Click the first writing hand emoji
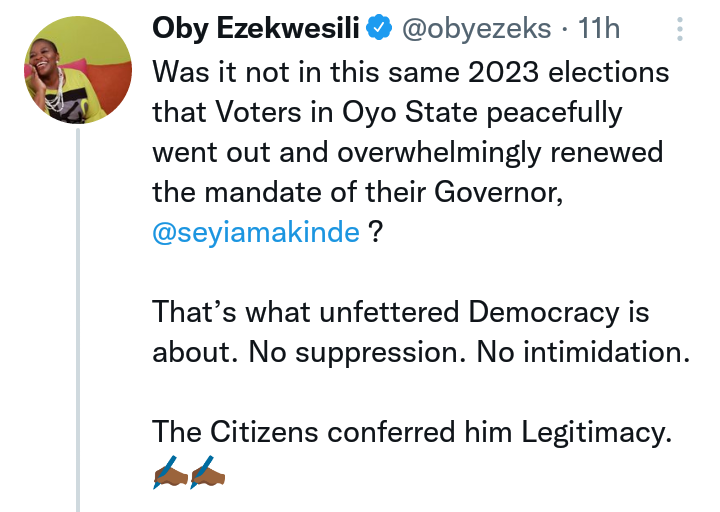720x512 pixels. 170,470
